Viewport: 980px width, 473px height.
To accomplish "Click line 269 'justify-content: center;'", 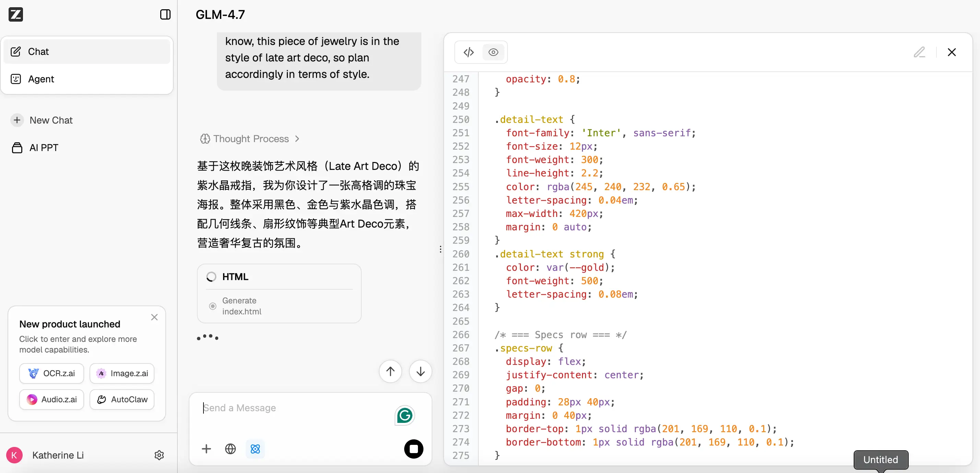I will pos(574,375).
